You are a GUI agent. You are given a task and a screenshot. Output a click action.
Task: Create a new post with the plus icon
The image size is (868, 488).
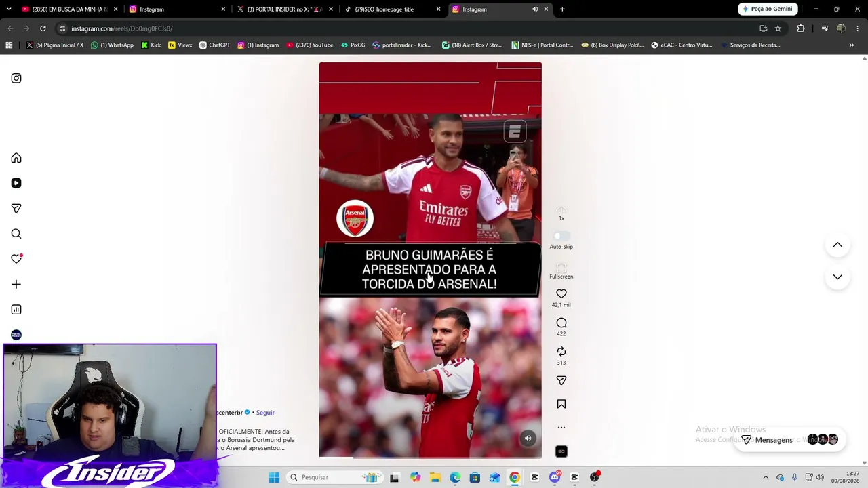tap(16, 285)
